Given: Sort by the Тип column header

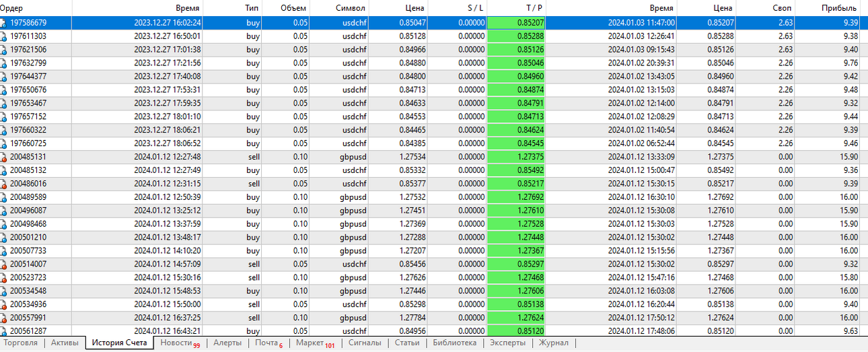Looking at the screenshot, I should (252, 8).
